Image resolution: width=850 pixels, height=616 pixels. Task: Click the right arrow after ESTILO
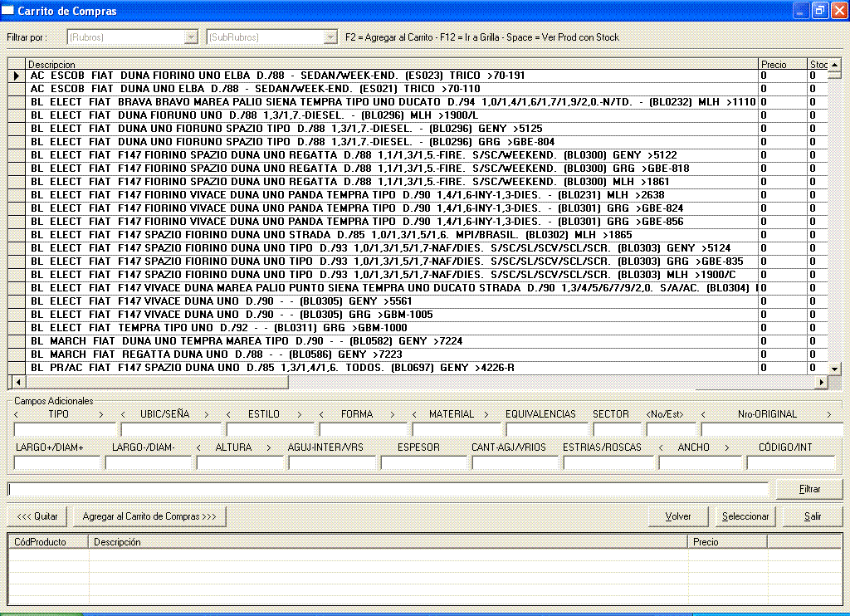coord(299,414)
